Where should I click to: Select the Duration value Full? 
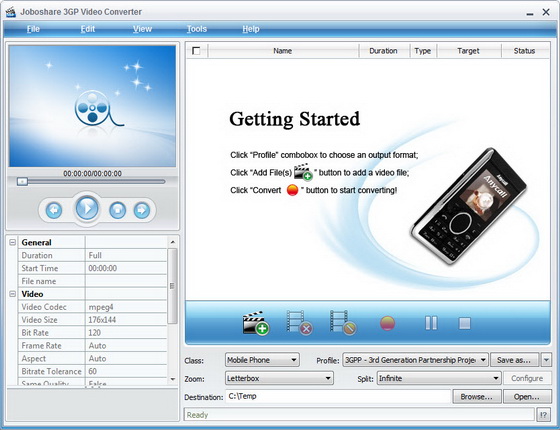point(126,255)
